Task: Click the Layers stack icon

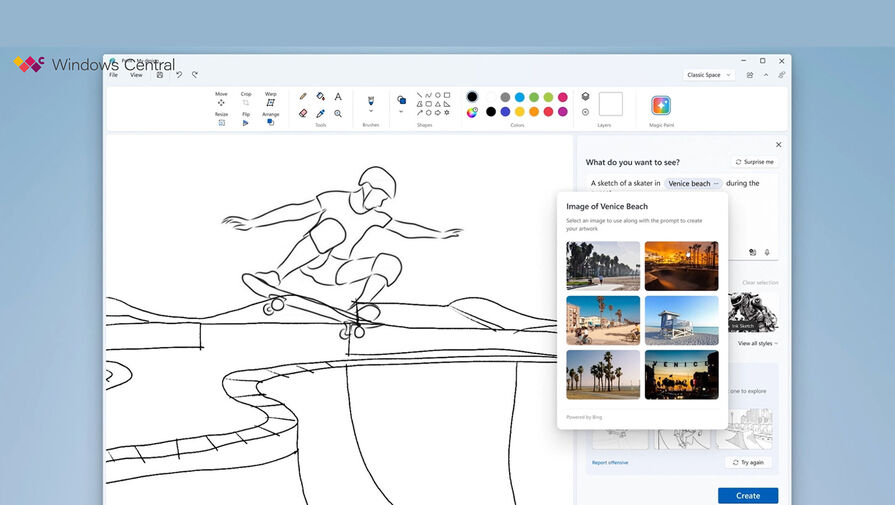Action: pyautogui.click(x=585, y=96)
